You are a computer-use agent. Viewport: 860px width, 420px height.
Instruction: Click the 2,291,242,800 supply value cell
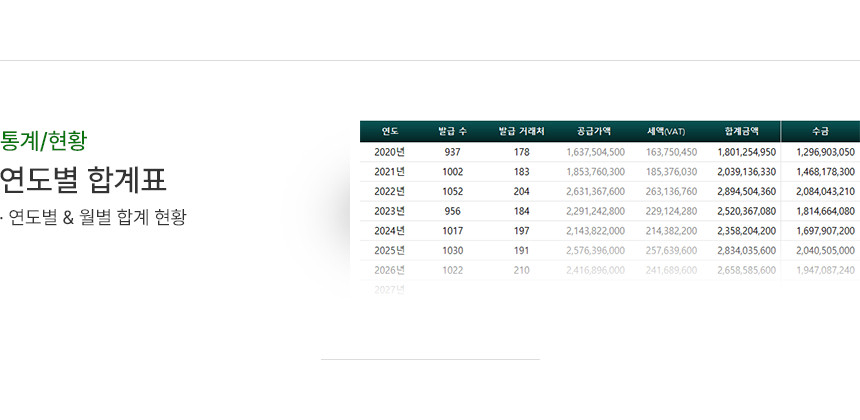point(595,211)
